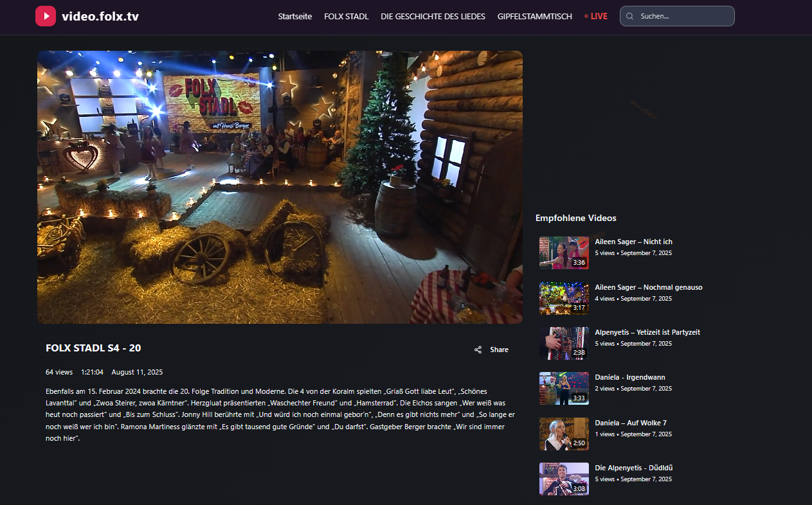Image resolution: width=812 pixels, height=505 pixels.
Task: Click the Share icon below the video
Action: coord(478,350)
